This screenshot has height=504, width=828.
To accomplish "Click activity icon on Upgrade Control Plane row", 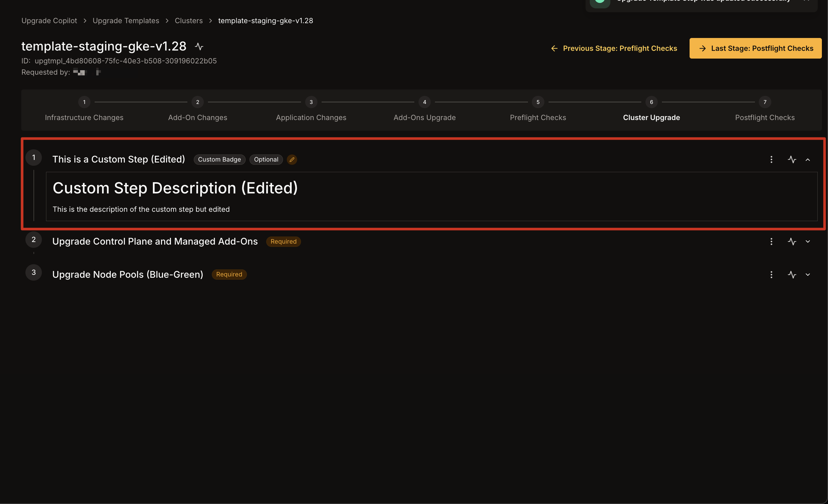I will point(792,242).
